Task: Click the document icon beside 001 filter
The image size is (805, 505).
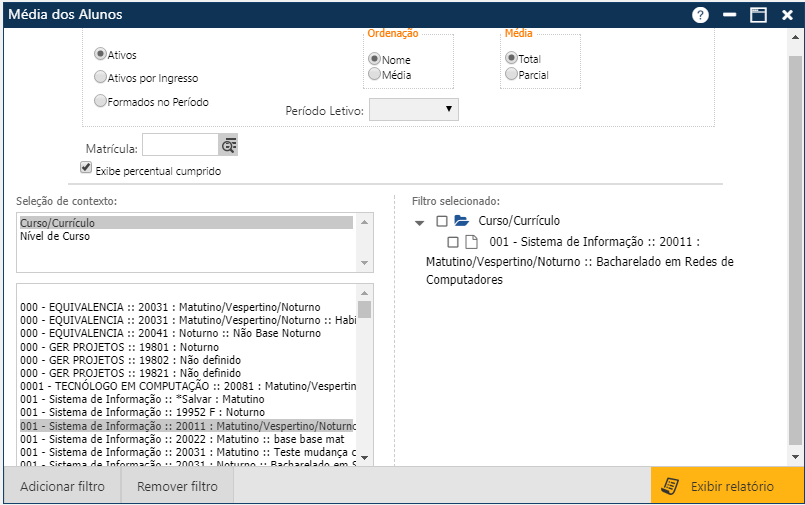Action: pyautogui.click(x=472, y=242)
